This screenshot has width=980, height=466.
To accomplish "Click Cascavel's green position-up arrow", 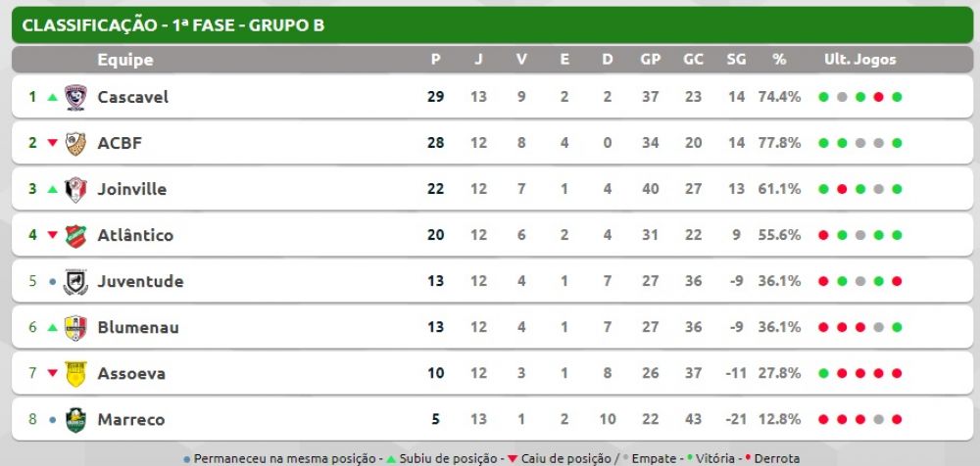I will pyautogui.click(x=53, y=97).
